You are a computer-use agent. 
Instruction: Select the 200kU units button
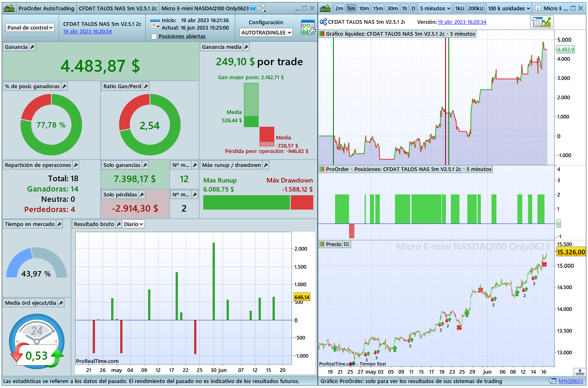[x=475, y=8]
